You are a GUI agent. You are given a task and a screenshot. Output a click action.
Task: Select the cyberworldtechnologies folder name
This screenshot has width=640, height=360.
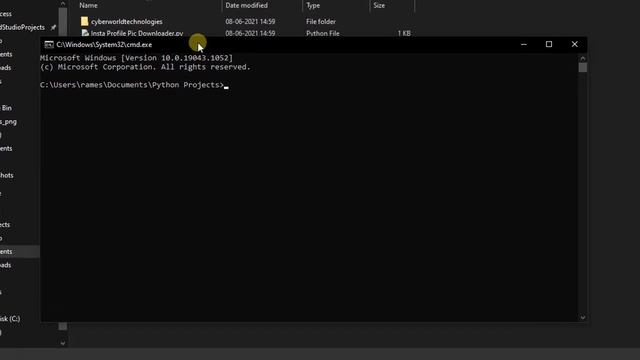click(x=127, y=22)
